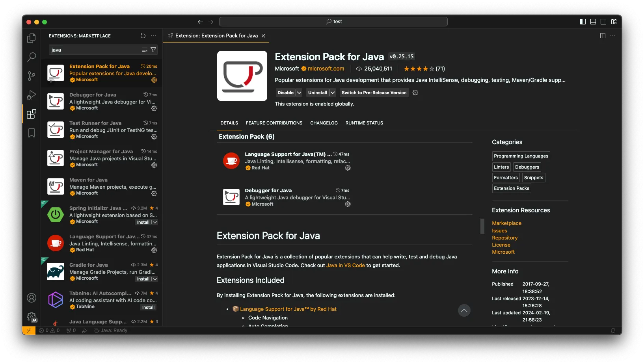Open Extensions view more actions menu

click(x=153, y=36)
